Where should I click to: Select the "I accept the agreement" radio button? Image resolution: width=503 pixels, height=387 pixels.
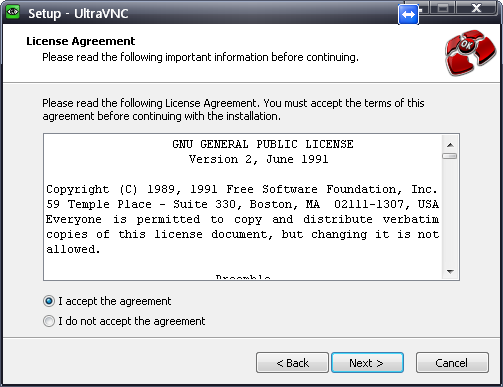[x=49, y=301]
